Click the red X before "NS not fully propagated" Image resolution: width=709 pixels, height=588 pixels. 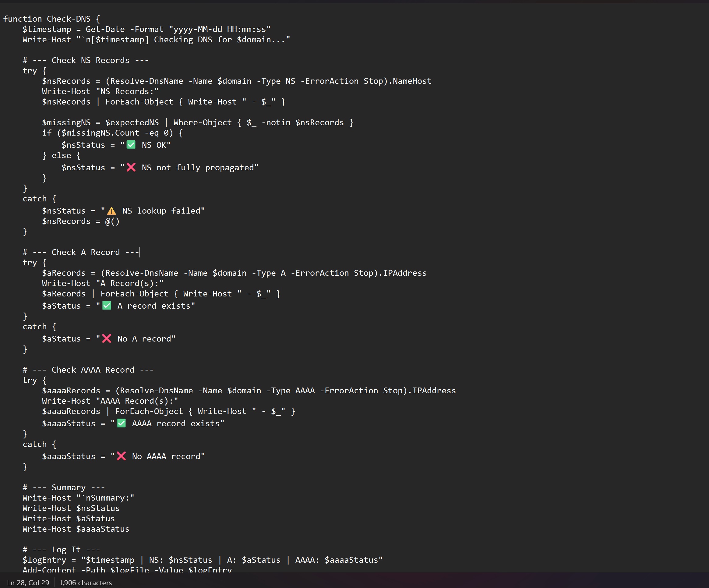pos(131,168)
